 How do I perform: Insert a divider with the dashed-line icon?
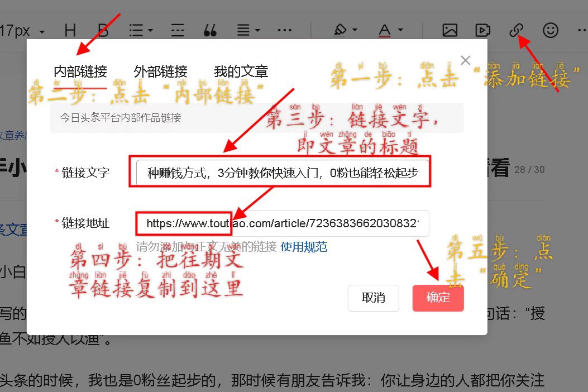pyautogui.click(x=177, y=30)
